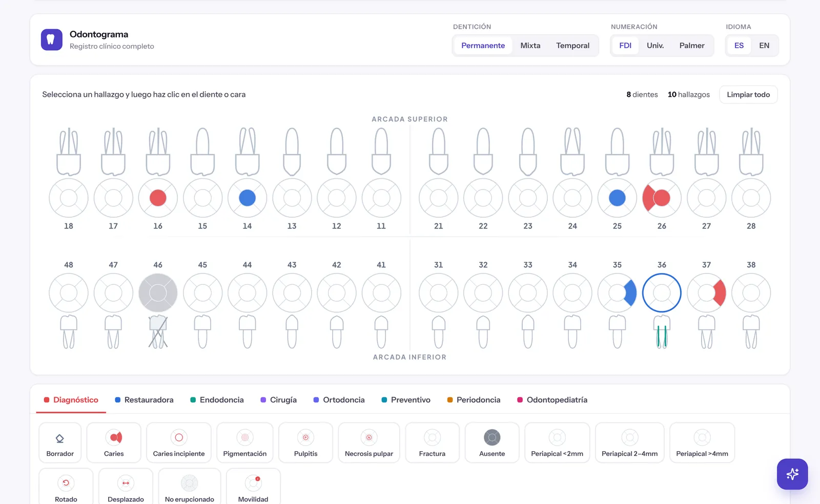Viewport: 820px width, 504px height.
Task: Select FDI numbering
Action: point(625,46)
